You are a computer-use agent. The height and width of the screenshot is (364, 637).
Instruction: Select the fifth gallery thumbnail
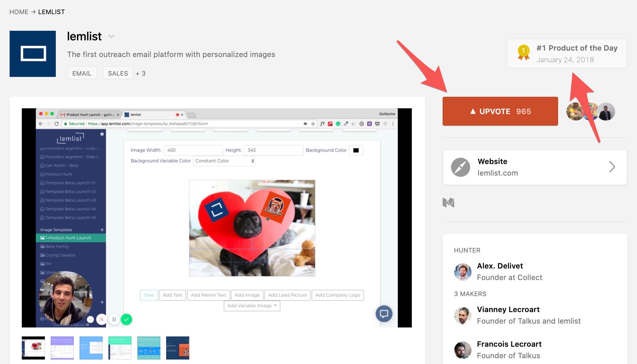coord(149,348)
